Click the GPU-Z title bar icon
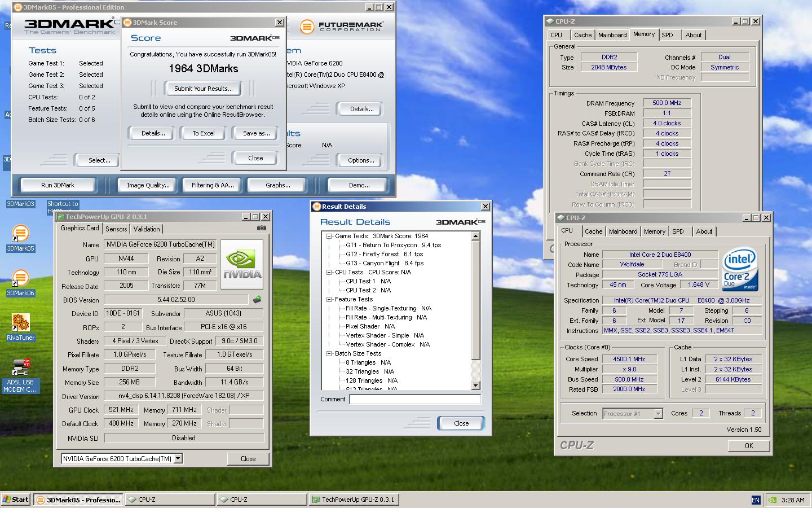Viewport: 812px width, 508px height. [60, 217]
